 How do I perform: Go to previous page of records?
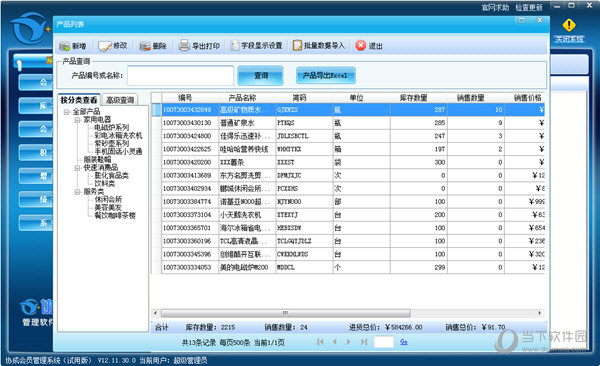pos(335,342)
